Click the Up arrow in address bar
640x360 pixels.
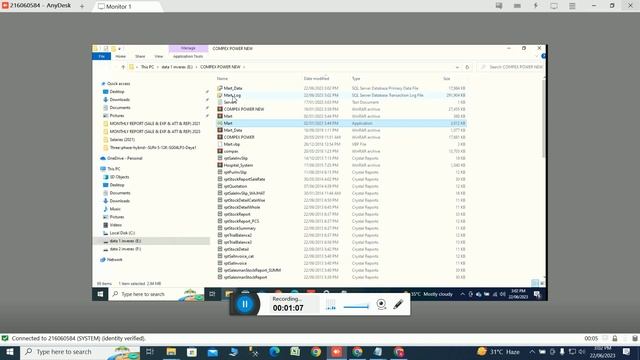(123, 67)
